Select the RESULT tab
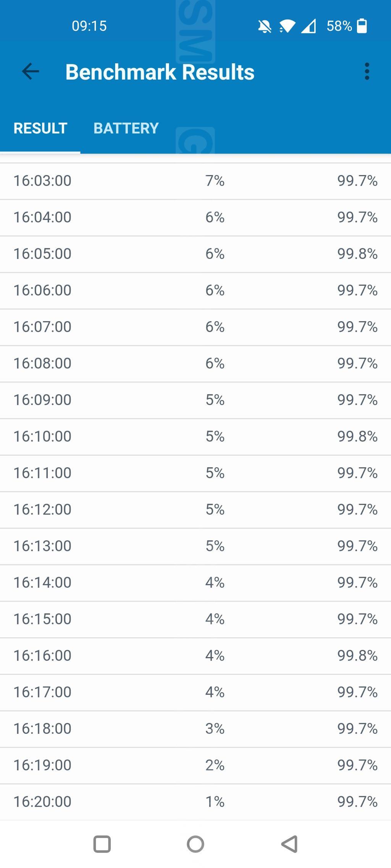 [x=40, y=128]
